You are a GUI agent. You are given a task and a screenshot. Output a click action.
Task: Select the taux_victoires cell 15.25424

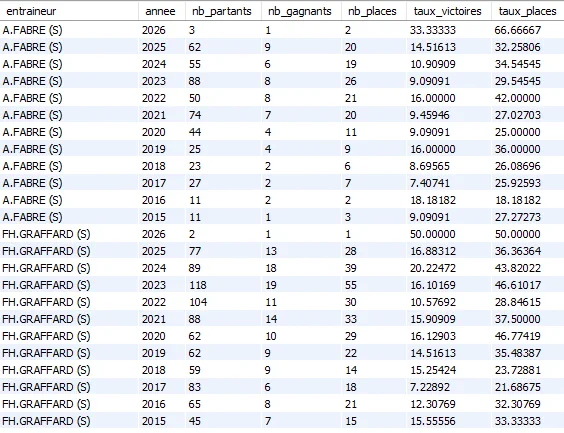(449, 370)
